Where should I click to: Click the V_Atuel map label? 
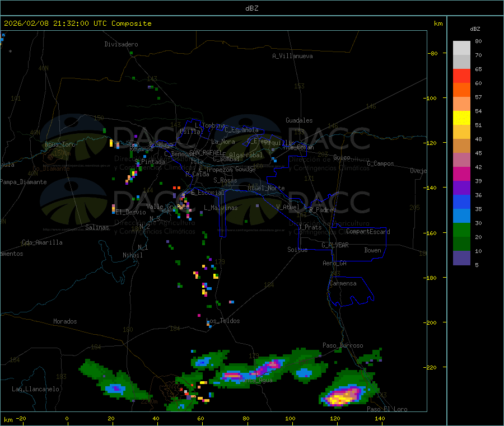pyautogui.click(x=288, y=207)
